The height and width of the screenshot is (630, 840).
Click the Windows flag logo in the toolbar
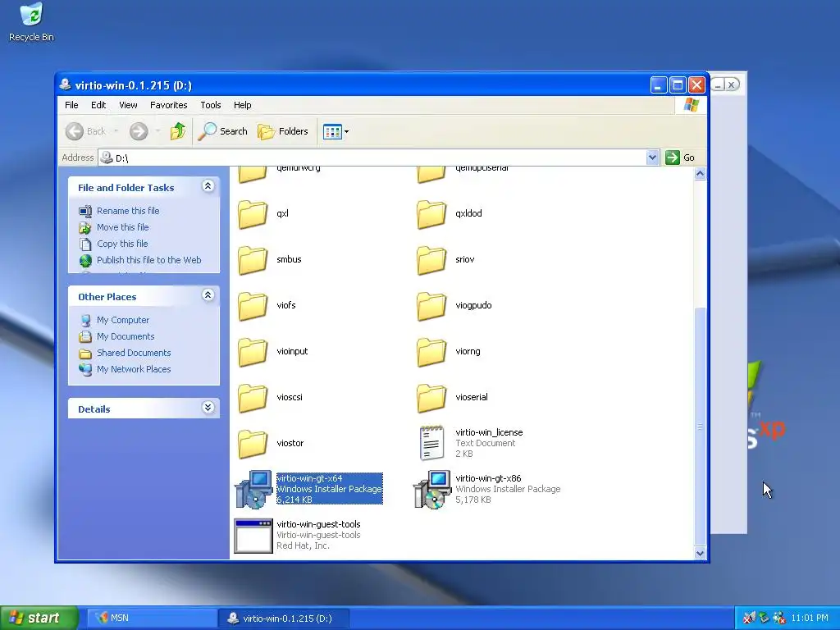(691, 105)
